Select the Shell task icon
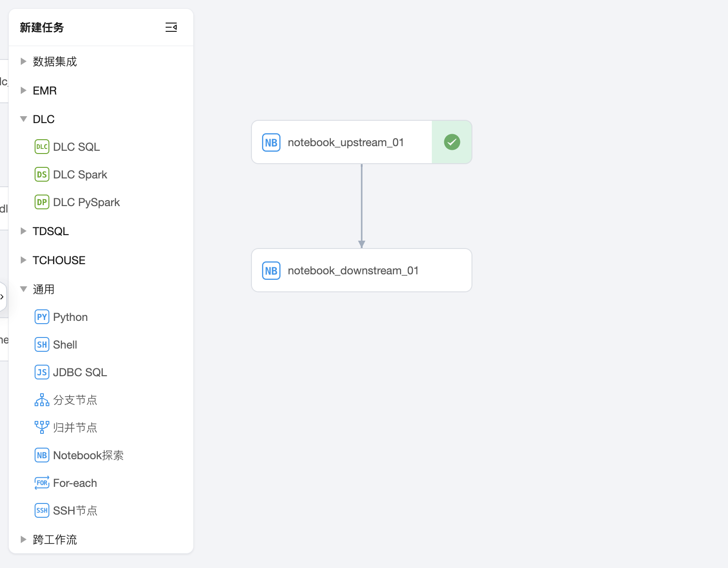The image size is (728, 568). (x=42, y=344)
